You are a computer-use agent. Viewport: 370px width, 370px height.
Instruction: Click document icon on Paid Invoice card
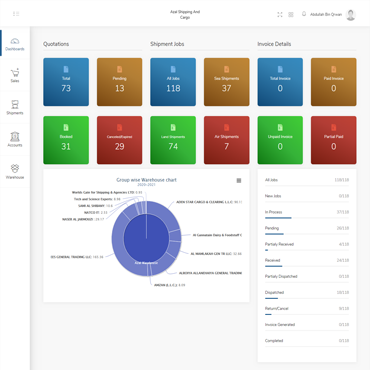tap(334, 69)
